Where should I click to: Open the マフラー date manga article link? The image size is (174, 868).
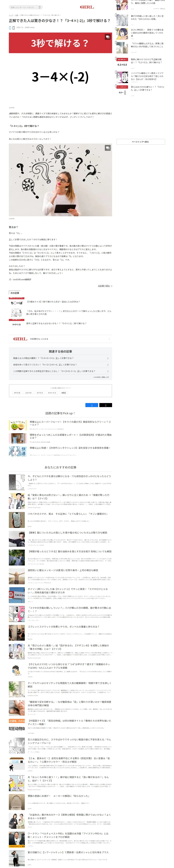coord(69,312)
